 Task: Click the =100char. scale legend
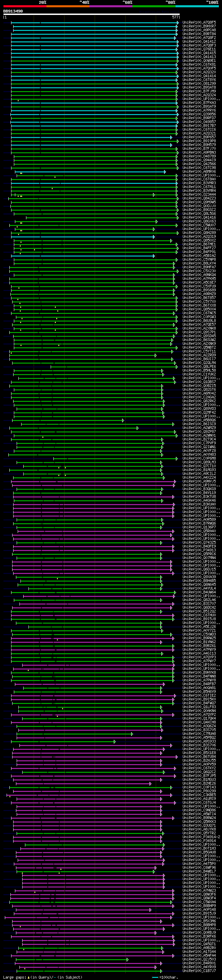point(166,977)
